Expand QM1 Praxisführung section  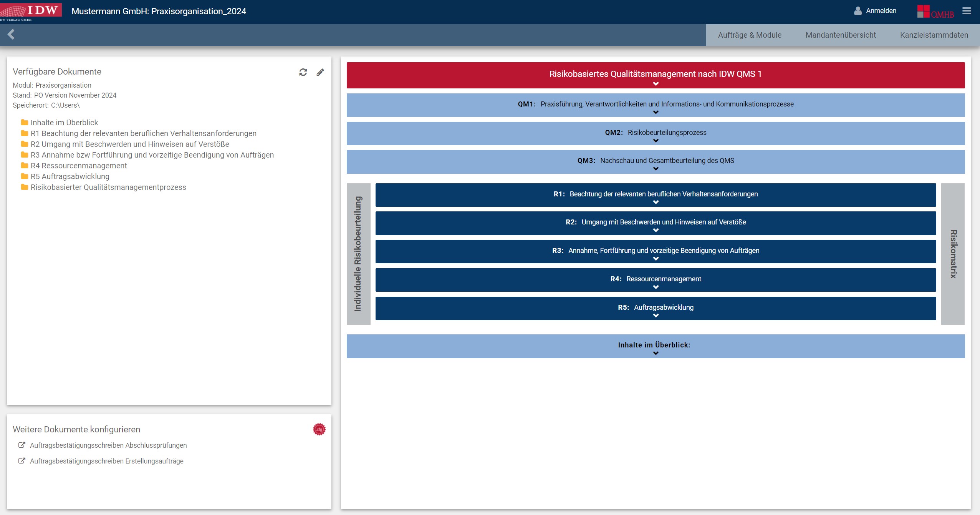coord(656,105)
